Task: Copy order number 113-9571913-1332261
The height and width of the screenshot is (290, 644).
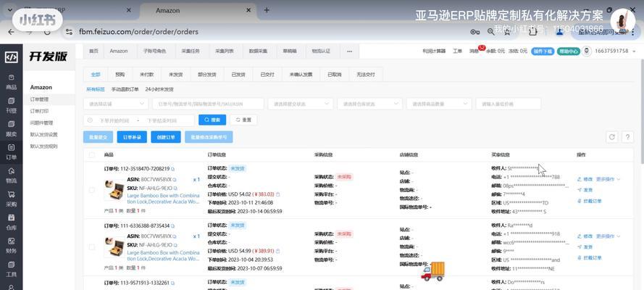Action: point(173,283)
